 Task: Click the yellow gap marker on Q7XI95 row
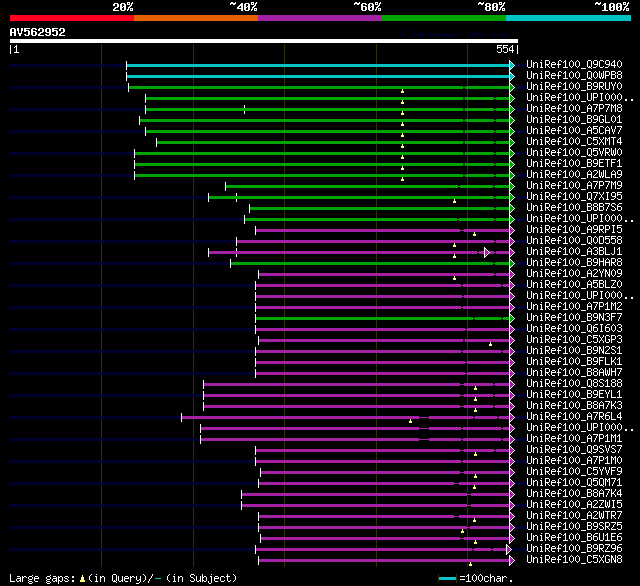tap(454, 201)
